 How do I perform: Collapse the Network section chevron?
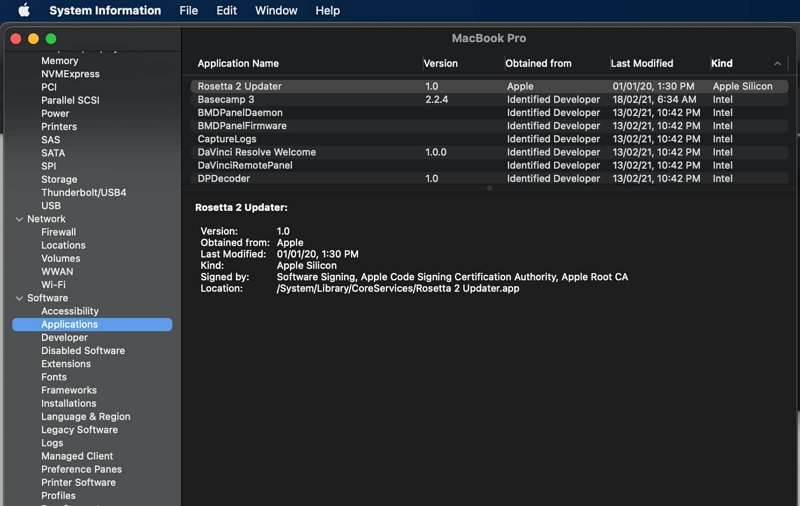coord(19,219)
